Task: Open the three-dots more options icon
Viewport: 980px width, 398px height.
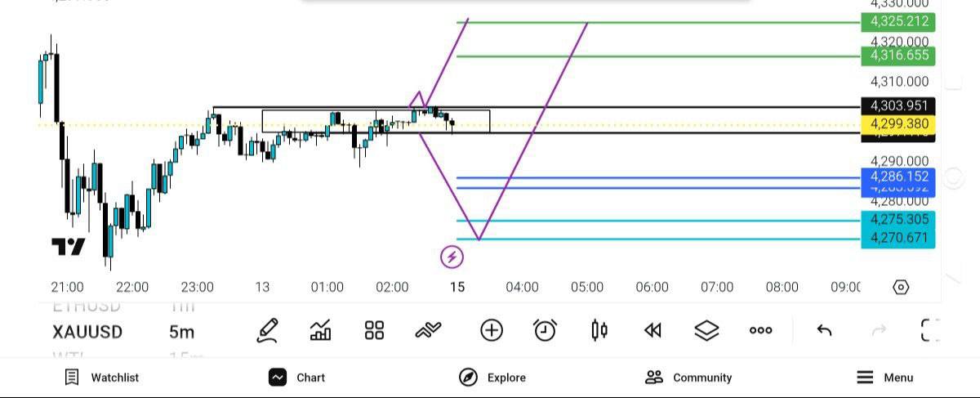Action: coord(760,330)
